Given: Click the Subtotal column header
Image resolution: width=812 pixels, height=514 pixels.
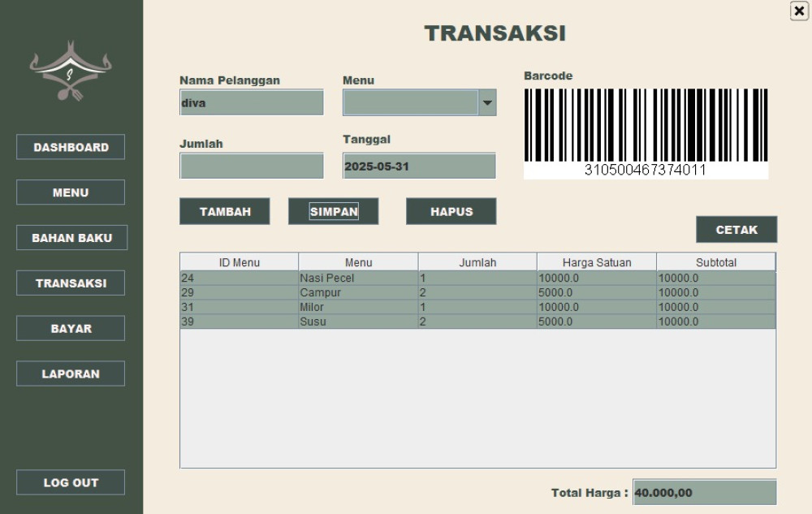Looking at the screenshot, I should click(x=715, y=262).
